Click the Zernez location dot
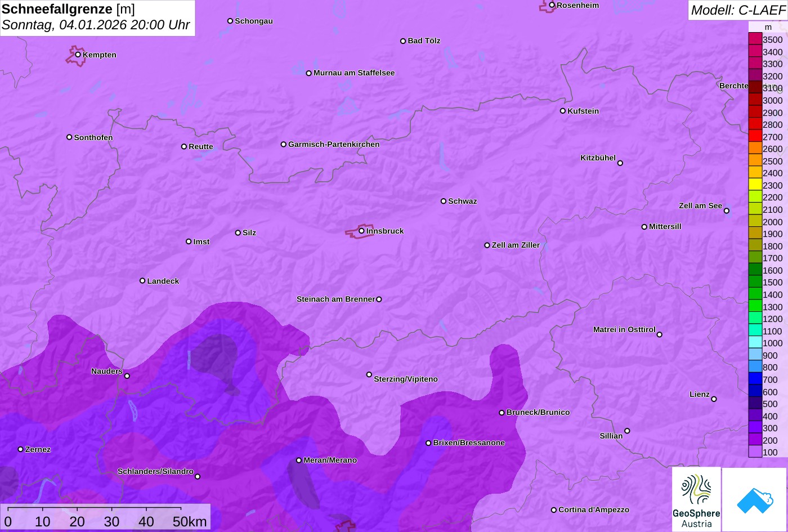Screen dimensions: 788x532 coord(20,449)
